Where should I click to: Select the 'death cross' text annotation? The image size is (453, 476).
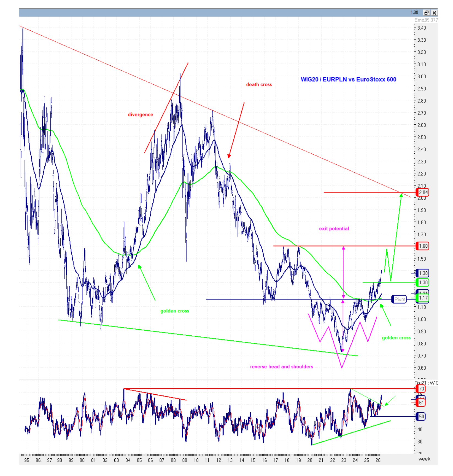pyautogui.click(x=259, y=85)
